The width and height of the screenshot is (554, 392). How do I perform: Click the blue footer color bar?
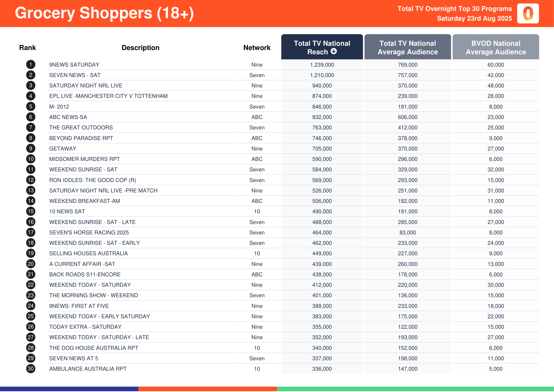coord(69,389)
